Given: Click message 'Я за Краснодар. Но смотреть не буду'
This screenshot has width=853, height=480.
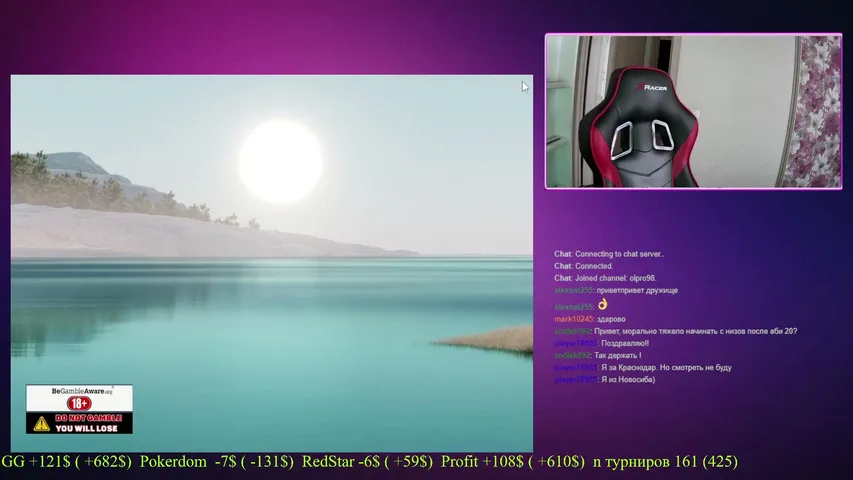Looking at the screenshot, I should click(x=666, y=368).
